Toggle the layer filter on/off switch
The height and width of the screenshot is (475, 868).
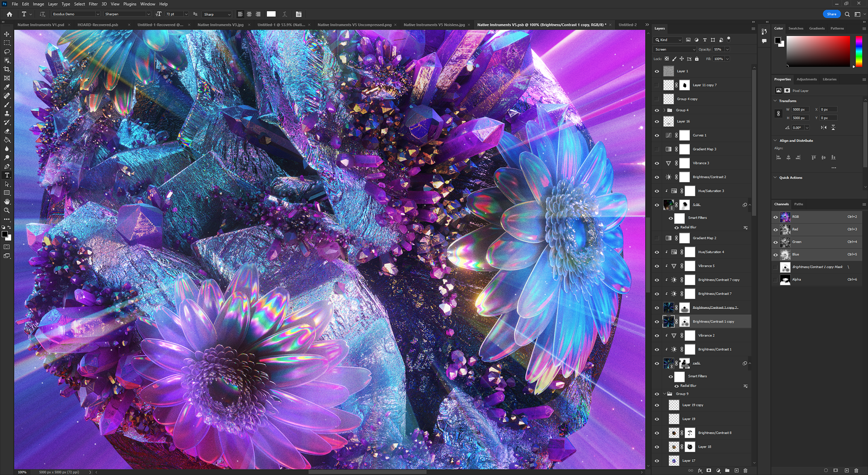point(729,39)
